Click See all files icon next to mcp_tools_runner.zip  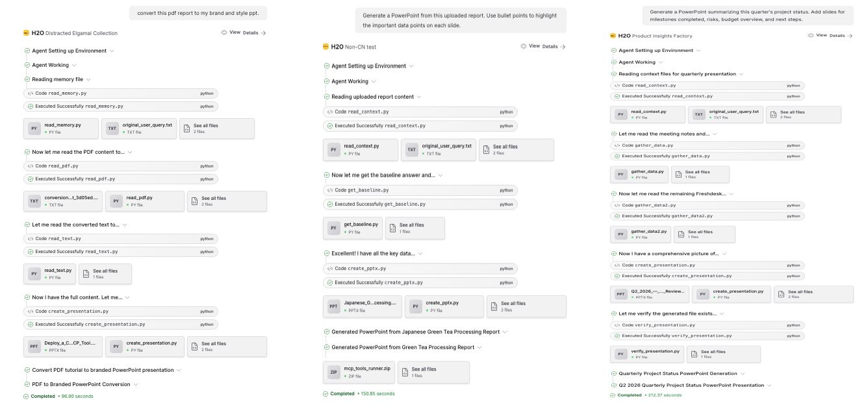[405, 372]
